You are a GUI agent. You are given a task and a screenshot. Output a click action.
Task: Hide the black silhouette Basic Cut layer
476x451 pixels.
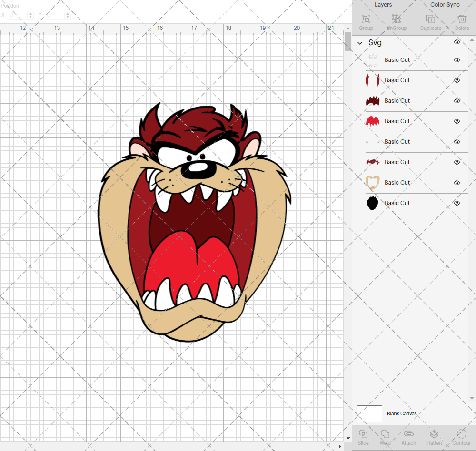(x=457, y=203)
